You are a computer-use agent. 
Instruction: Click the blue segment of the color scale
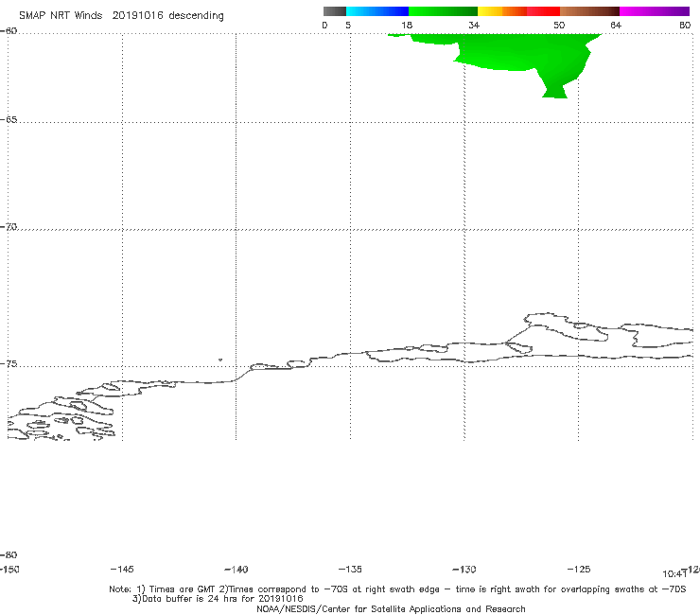pos(377,11)
